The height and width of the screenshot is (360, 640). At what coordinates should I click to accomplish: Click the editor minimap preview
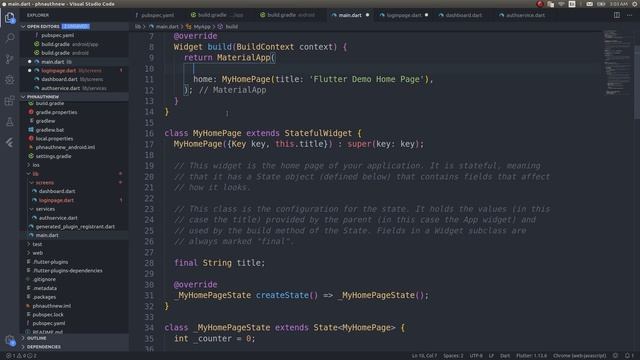coord(617,62)
